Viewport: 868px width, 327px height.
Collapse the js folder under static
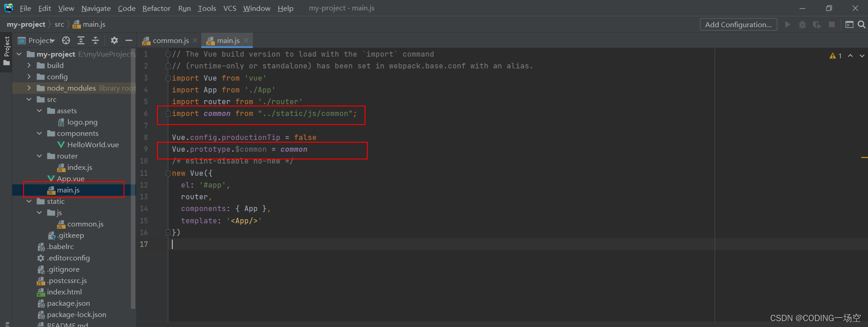pos(39,212)
